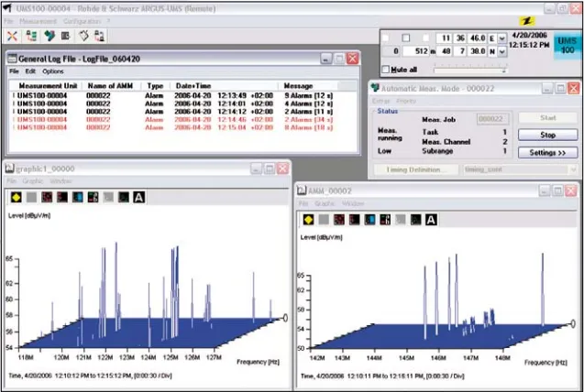Click the dark green icon in AMM_00002 toolbar

[x=415, y=220]
